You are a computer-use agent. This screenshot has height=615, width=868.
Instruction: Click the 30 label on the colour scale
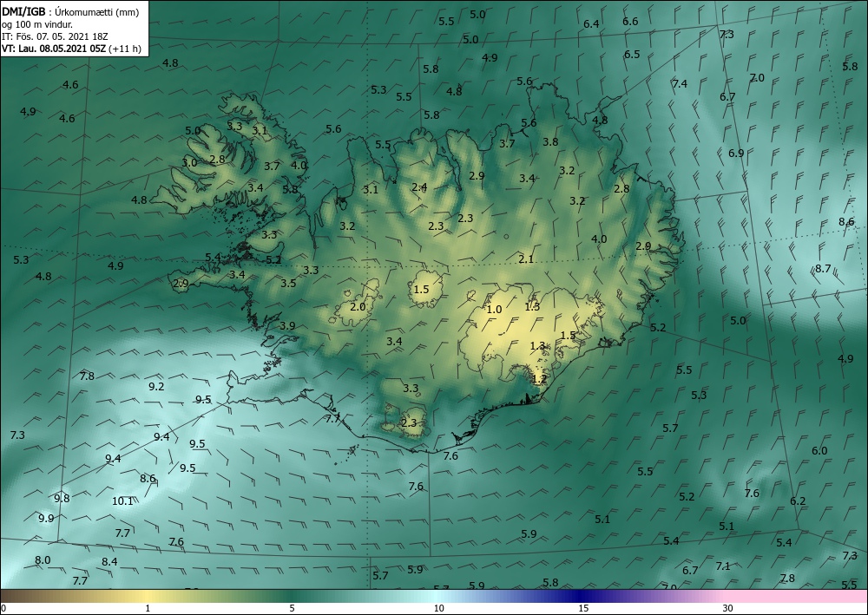coord(728,608)
